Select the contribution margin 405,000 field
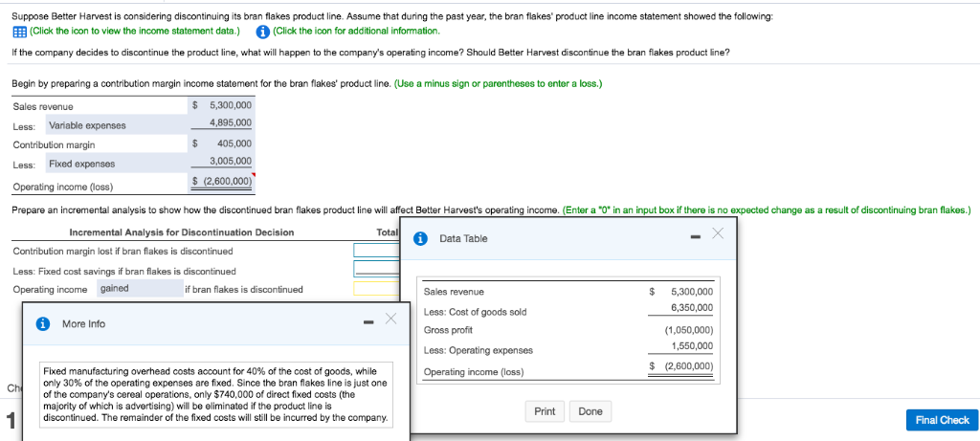Viewport: 980px width, 441px height. pos(222,143)
